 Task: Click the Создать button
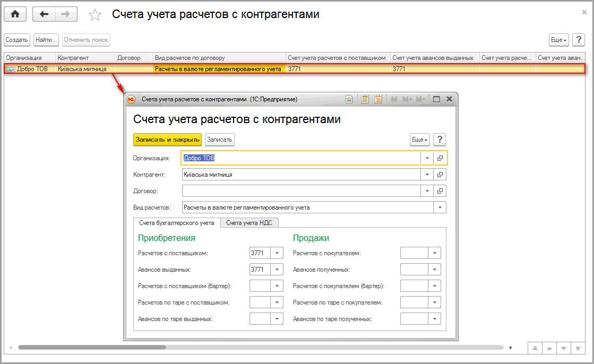click(17, 40)
